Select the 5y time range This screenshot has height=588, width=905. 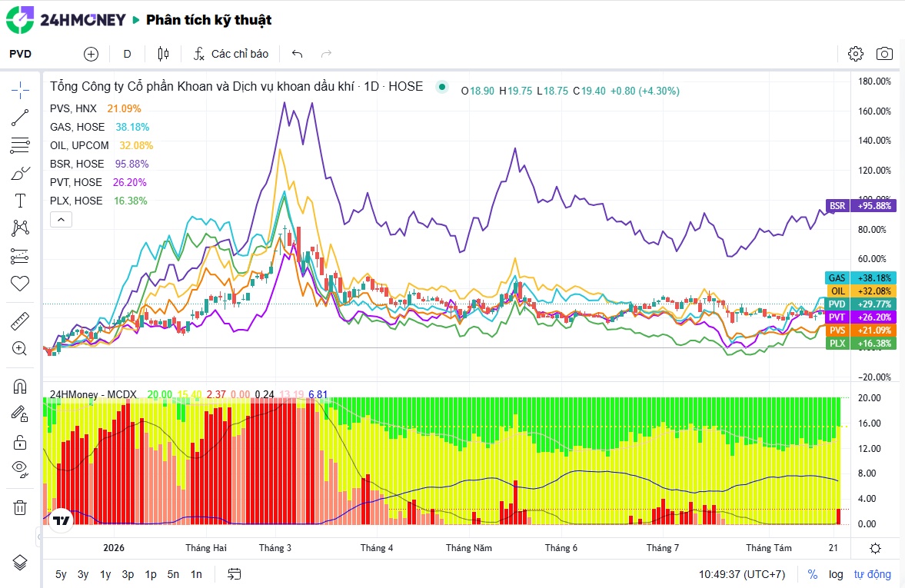[61, 574]
